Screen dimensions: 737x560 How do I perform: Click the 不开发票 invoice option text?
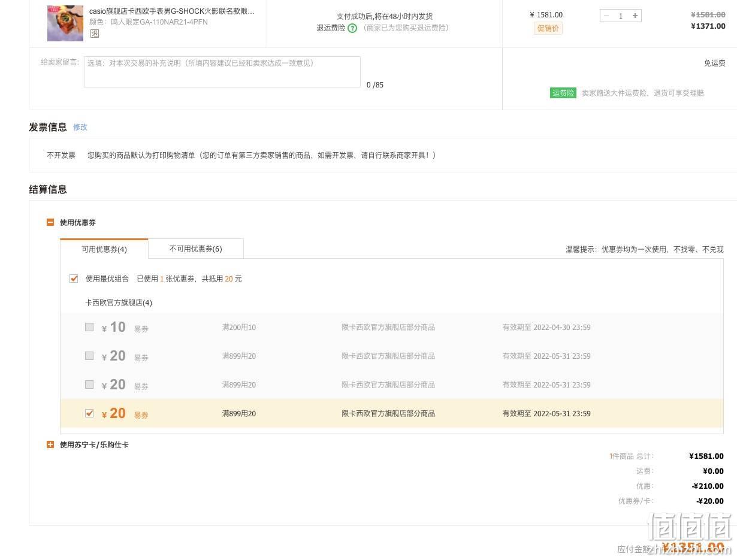(61, 155)
